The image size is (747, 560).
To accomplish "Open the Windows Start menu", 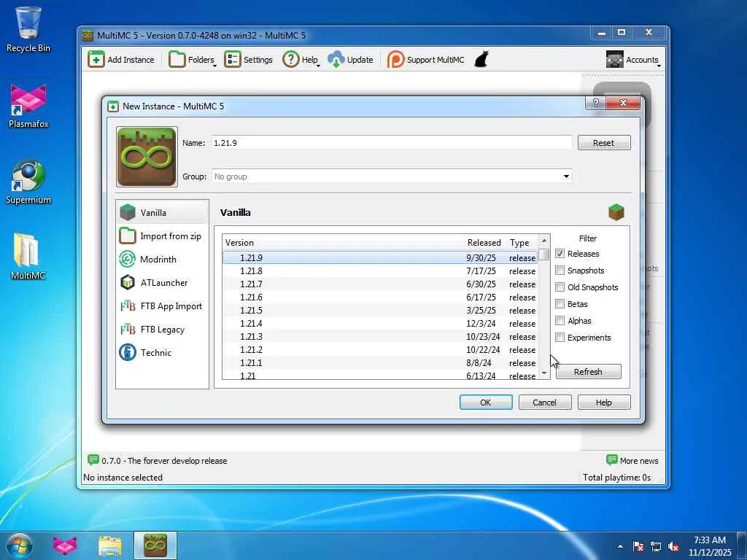I will point(20,545).
